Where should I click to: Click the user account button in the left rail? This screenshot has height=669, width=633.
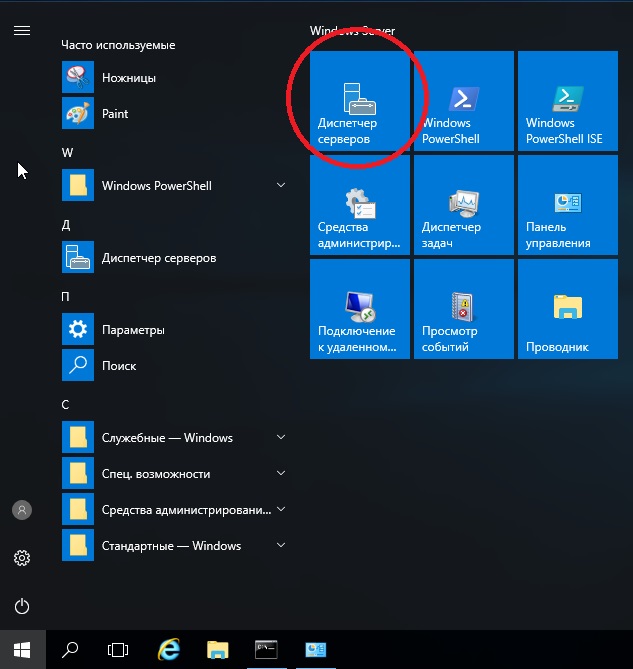coord(22,510)
